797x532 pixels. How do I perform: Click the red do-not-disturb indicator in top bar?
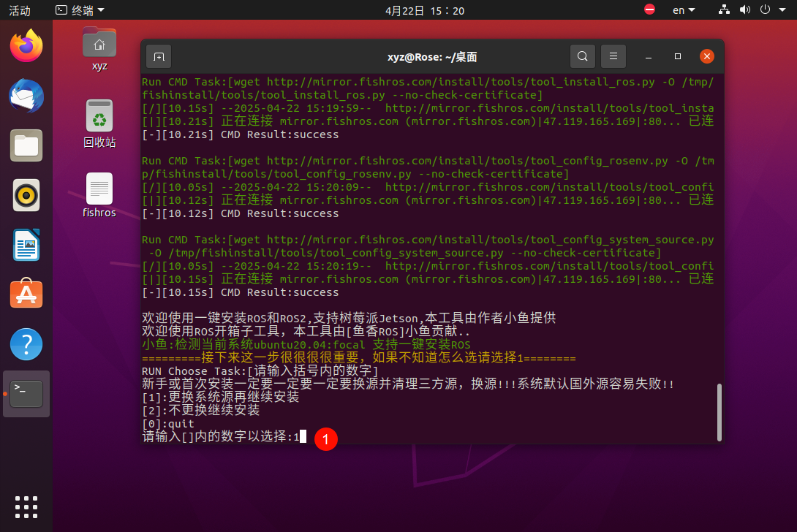pyautogui.click(x=649, y=9)
